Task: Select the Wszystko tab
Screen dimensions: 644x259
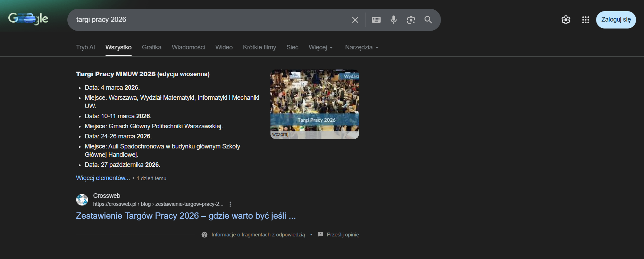Action: tap(118, 47)
